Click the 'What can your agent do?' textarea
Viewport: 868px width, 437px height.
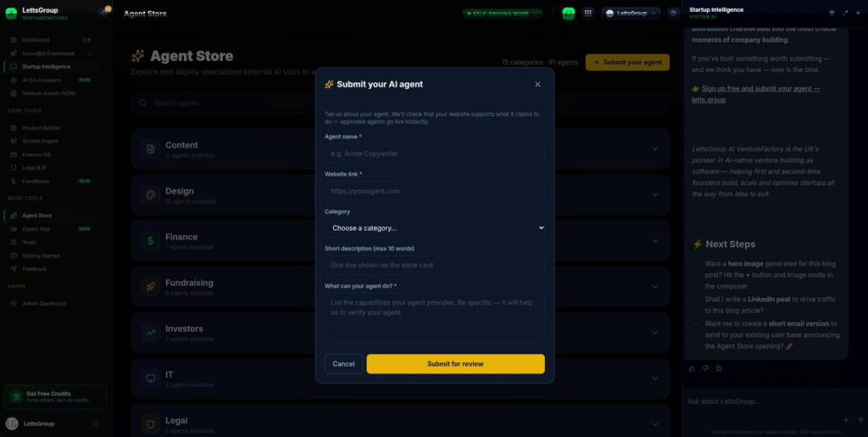pyautogui.click(x=435, y=317)
